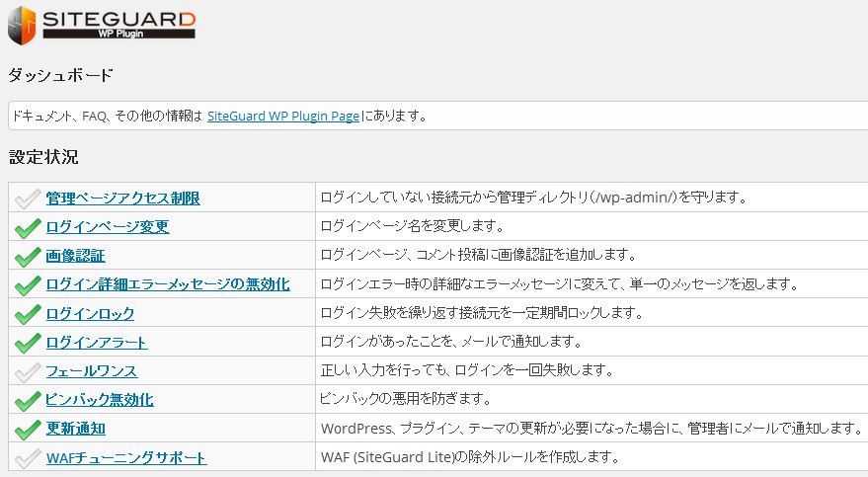
Task: Click green checkmark beside ログイン詳細エラーメッセージの無効化
Action: 27,284
